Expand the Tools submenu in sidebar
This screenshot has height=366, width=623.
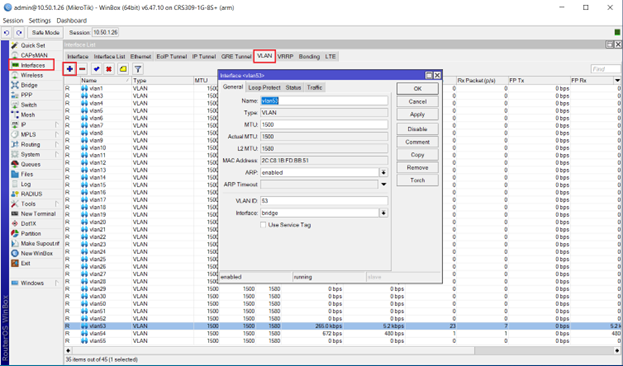[x=56, y=204]
